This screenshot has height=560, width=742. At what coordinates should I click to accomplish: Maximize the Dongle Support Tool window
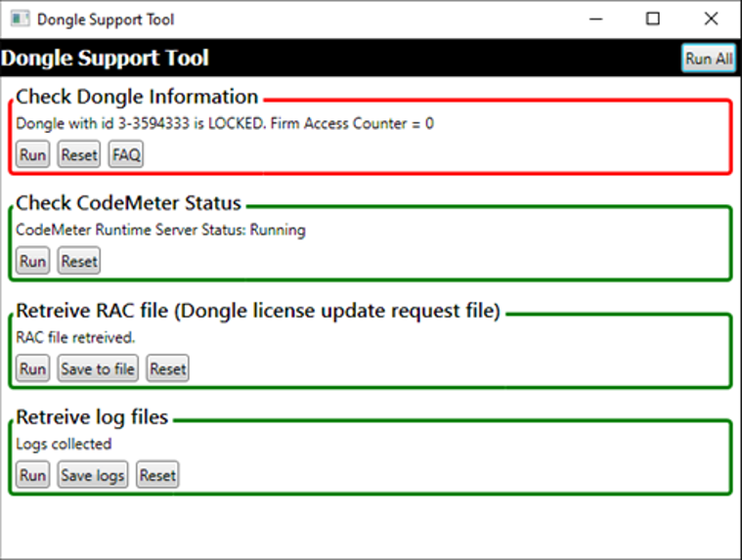click(x=653, y=20)
